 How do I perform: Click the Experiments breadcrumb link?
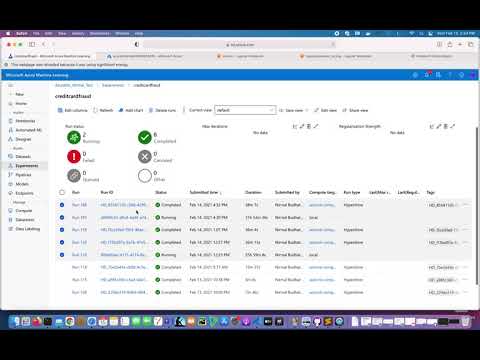[113, 85]
